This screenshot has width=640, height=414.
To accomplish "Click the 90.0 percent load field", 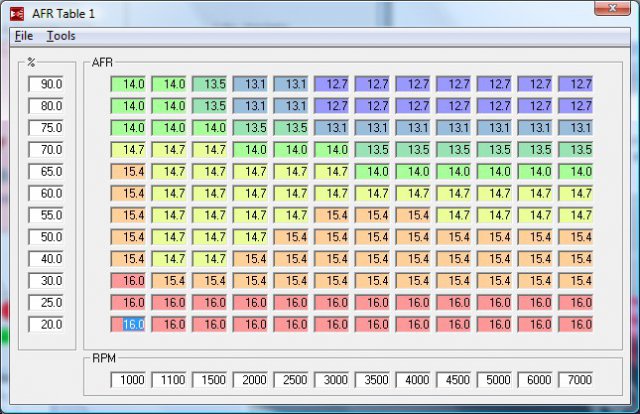I will 47,85.
